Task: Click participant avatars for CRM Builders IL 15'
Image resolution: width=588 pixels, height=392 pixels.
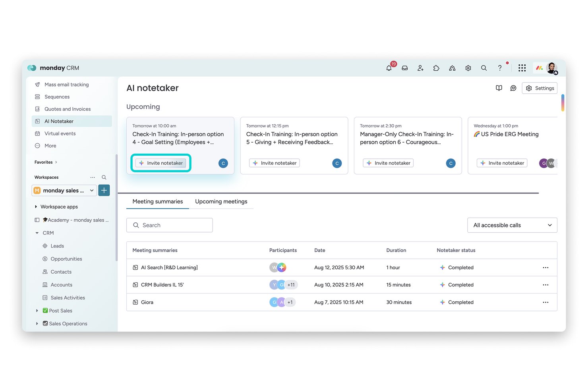Action: click(283, 285)
